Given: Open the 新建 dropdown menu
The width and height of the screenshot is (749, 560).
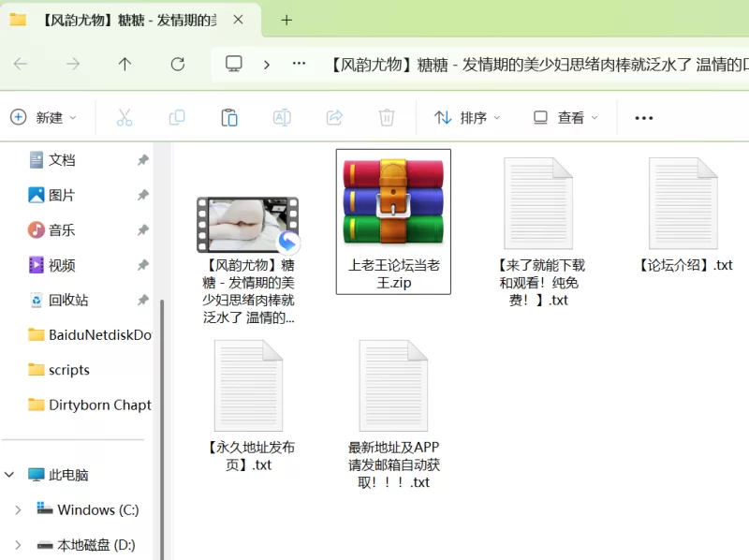Looking at the screenshot, I should click(44, 118).
